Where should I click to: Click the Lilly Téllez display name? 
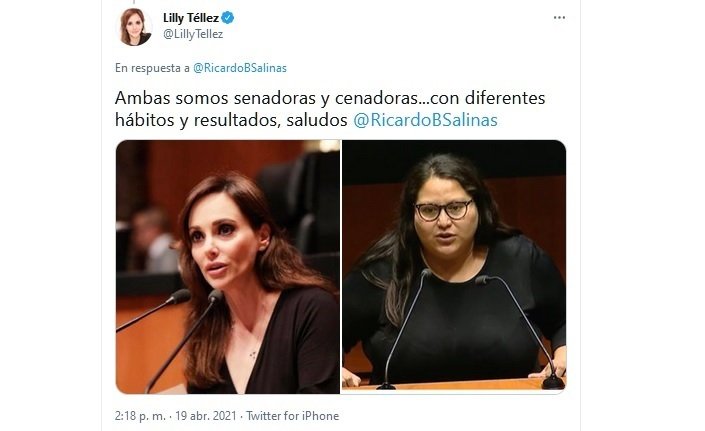point(191,18)
